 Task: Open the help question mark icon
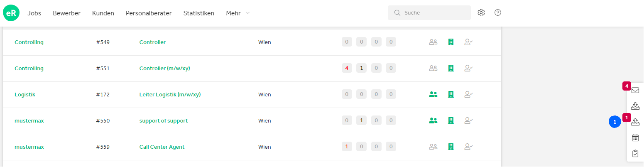pyautogui.click(x=498, y=12)
